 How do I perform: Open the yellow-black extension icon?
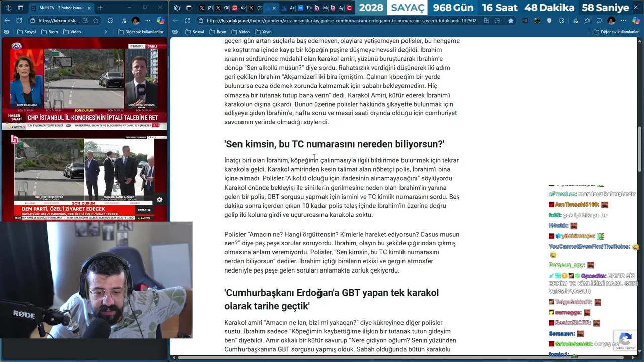537,20
